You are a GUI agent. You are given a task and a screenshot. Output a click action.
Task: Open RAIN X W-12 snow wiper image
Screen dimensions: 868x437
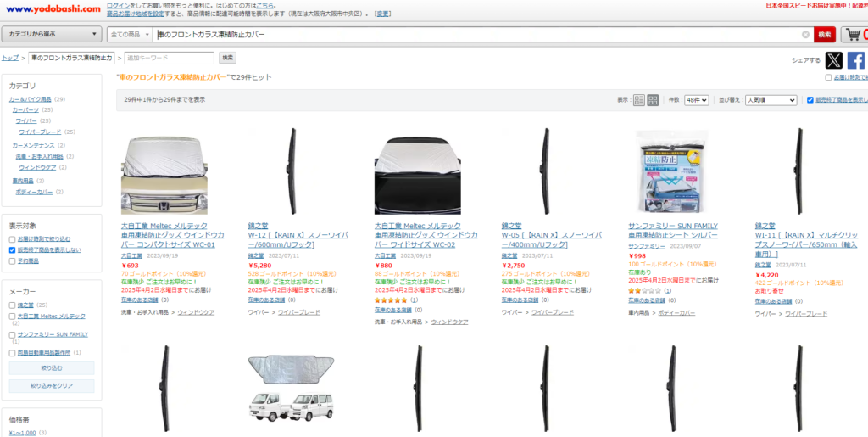tap(292, 171)
